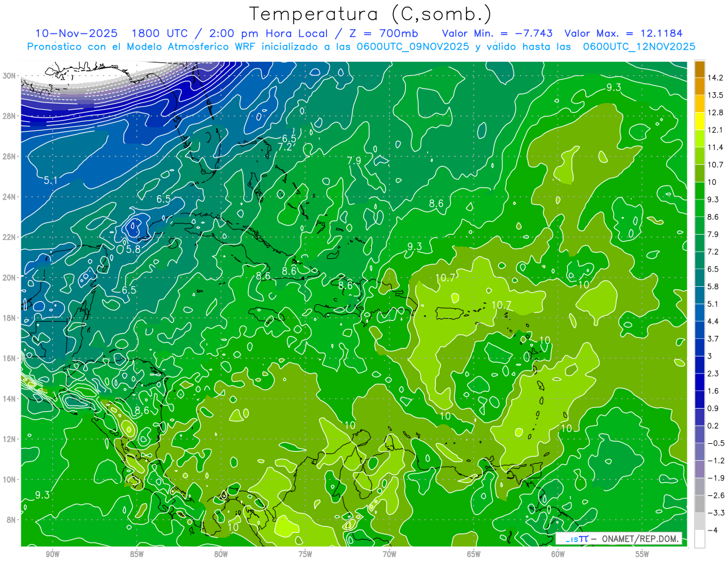Click the legend value -2.6
Image resolution: width=728 pixels, height=562 pixels.
716,495
